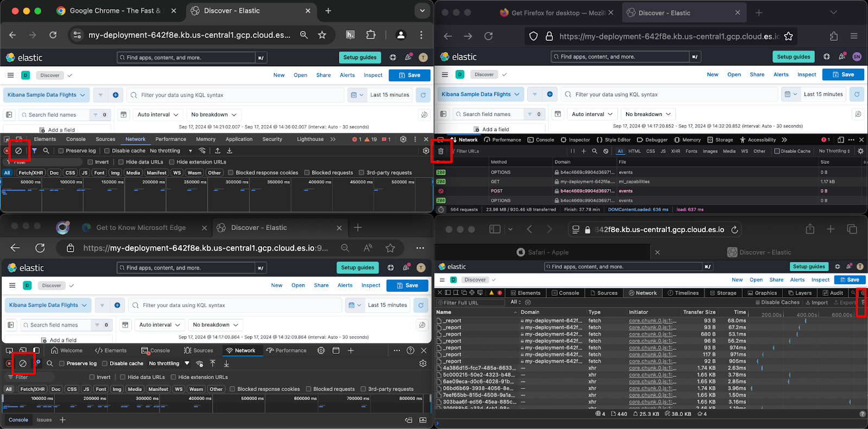Expand more tools chevron in Firefox DevTools

[784, 140]
